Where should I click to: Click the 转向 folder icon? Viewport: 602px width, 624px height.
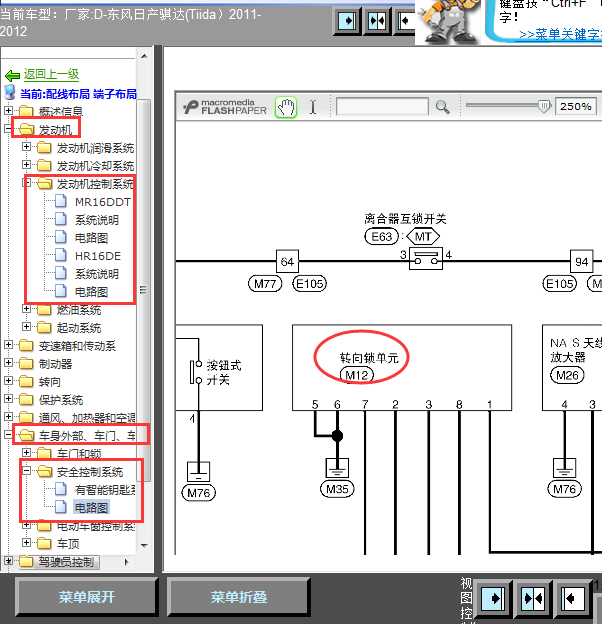pos(26,382)
